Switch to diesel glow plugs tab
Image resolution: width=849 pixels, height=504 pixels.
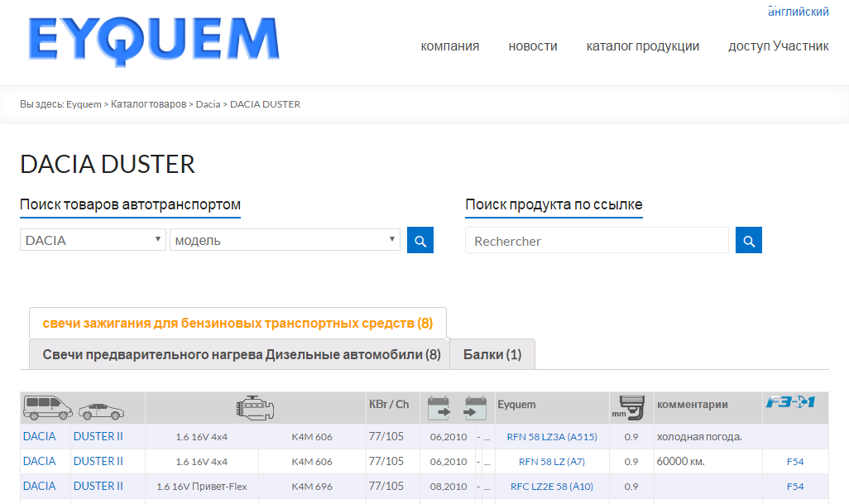240,354
